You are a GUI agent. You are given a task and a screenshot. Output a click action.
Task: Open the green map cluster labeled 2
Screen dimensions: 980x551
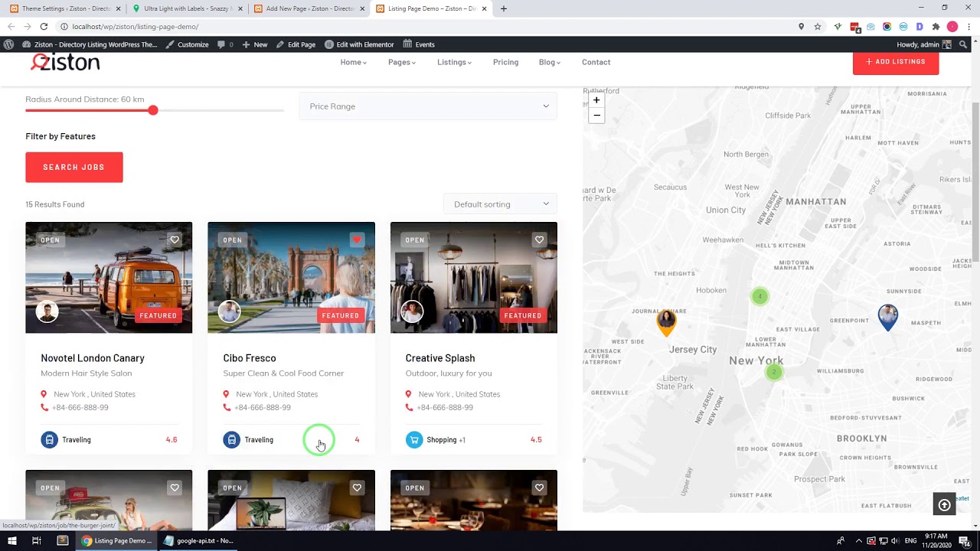coord(774,372)
